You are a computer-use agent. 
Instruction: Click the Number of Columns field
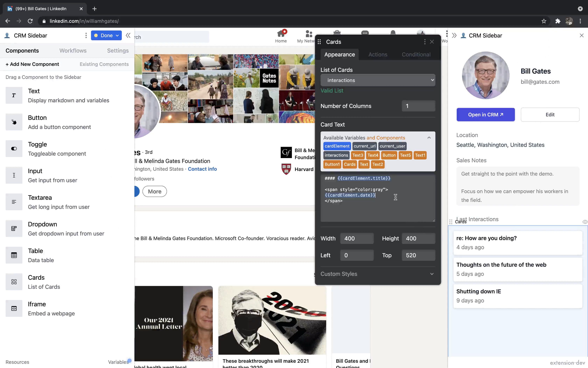tap(418, 106)
